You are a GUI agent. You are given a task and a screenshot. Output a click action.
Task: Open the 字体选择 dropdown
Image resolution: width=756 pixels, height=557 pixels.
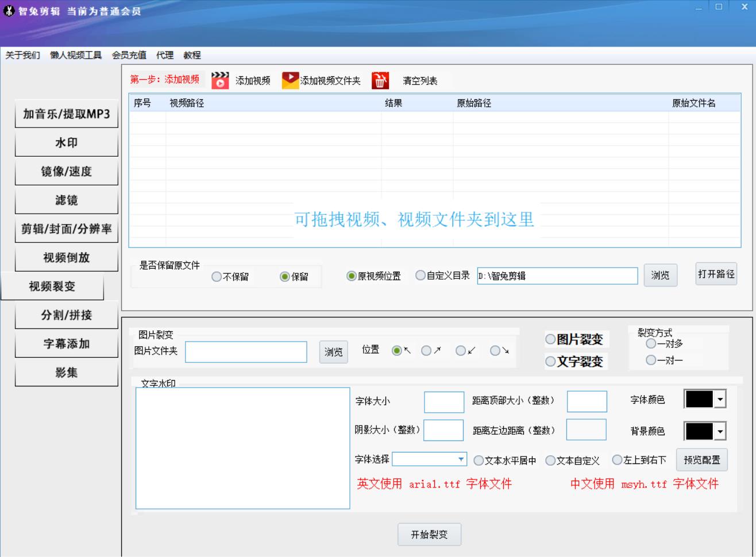[429, 459]
